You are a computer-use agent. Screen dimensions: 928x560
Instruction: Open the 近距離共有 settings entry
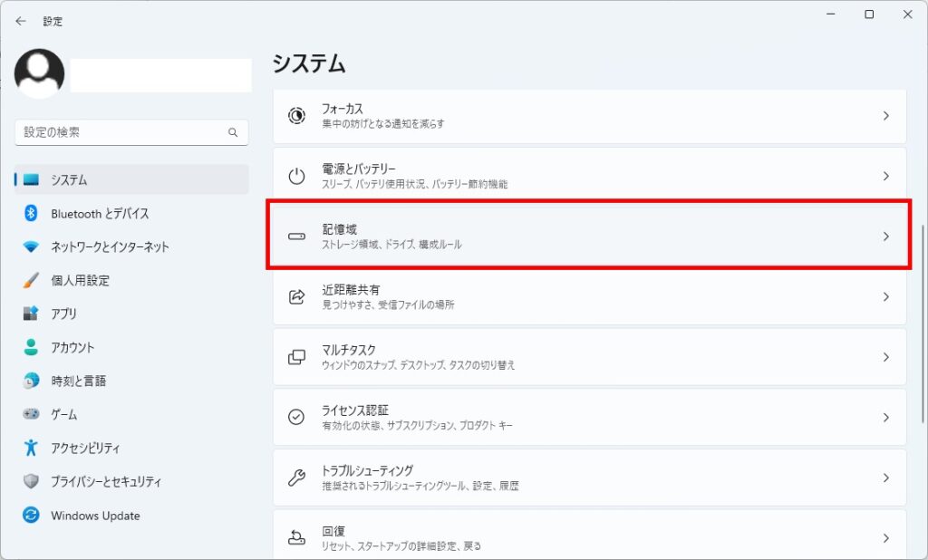pyautogui.click(x=589, y=296)
